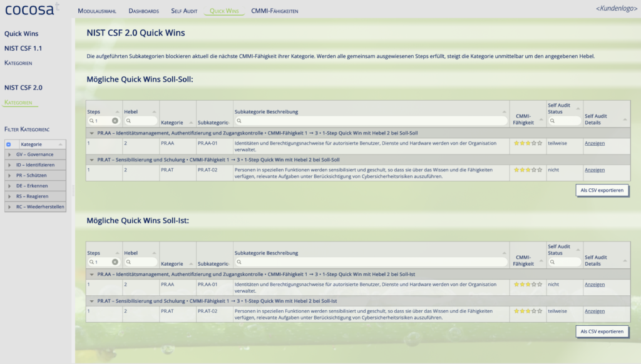Select NIST CSF 1.1 sidebar heading
This screenshot has height=364, width=641.
23,48
